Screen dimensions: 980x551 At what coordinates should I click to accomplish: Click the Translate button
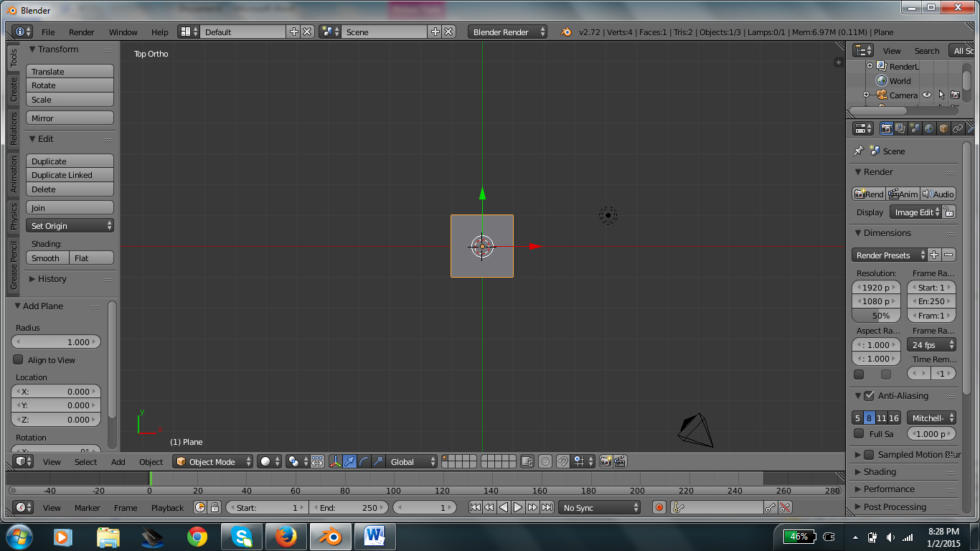pyautogui.click(x=70, y=71)
